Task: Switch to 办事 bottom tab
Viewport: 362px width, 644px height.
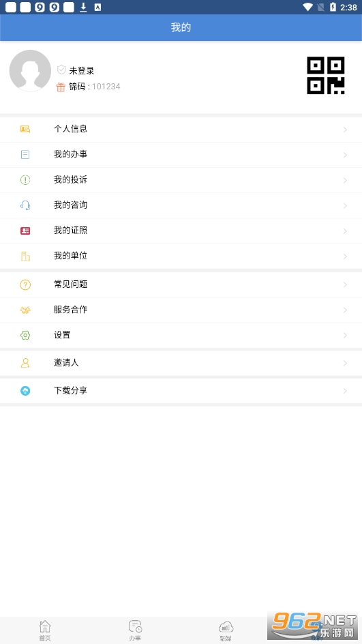Action: pyautogui.click(x=135, y=630)
